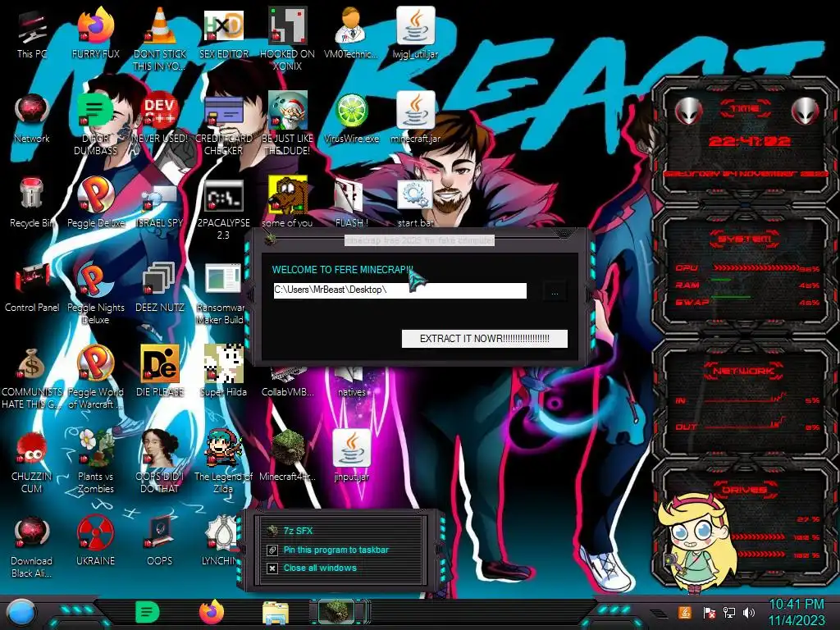This screenshot has width=840, height=630.
Task: Open the LYNCHIN noose icon
Action: (x=220, y=540)
